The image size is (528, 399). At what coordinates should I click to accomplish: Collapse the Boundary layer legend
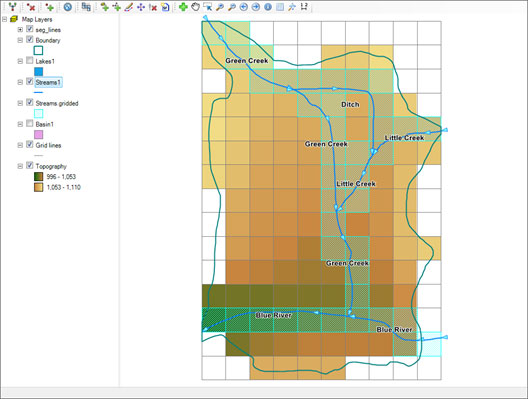[20, 40]
